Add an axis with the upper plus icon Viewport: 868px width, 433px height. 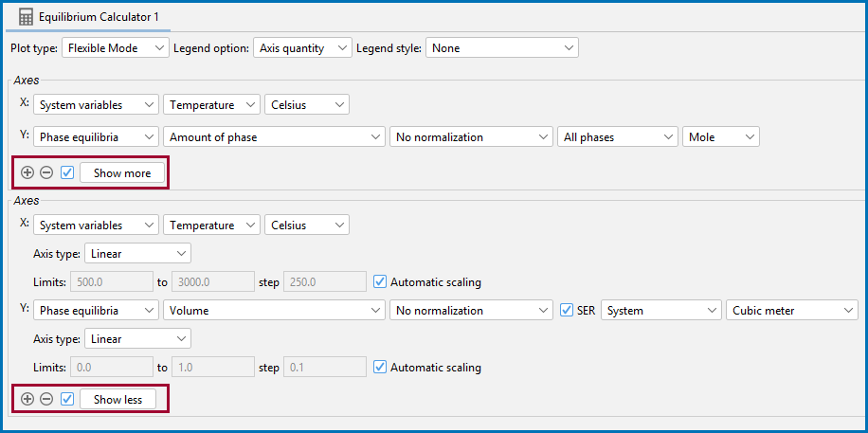coord(27,172)
